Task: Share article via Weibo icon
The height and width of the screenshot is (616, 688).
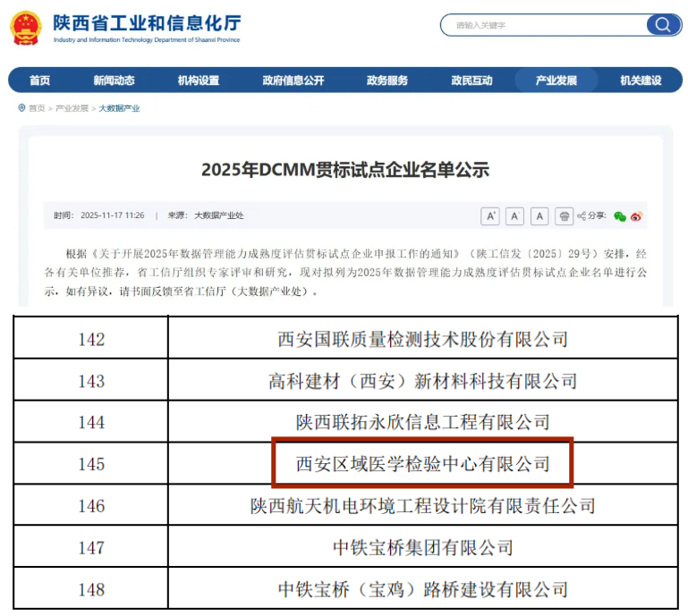Action: point(636,216)
